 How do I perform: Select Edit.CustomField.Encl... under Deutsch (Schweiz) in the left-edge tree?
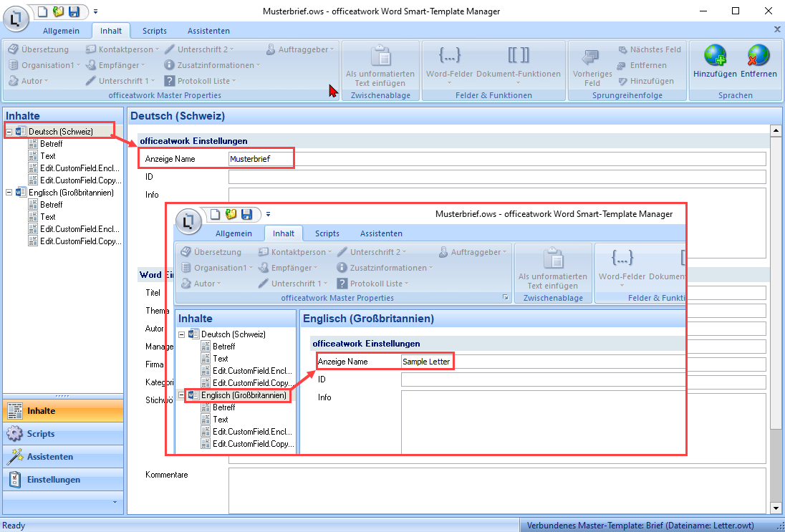click(x=80, y=168)
